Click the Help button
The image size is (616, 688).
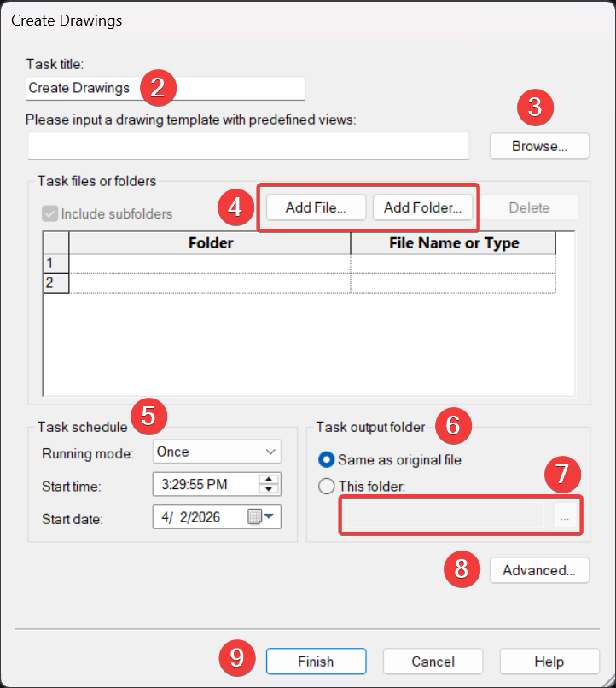tap(549, 662)
